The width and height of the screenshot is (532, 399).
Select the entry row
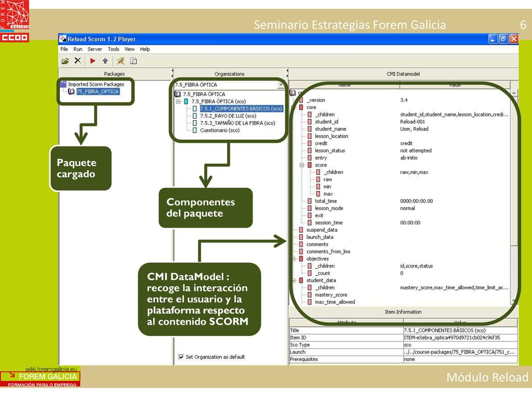pos(321,158)
